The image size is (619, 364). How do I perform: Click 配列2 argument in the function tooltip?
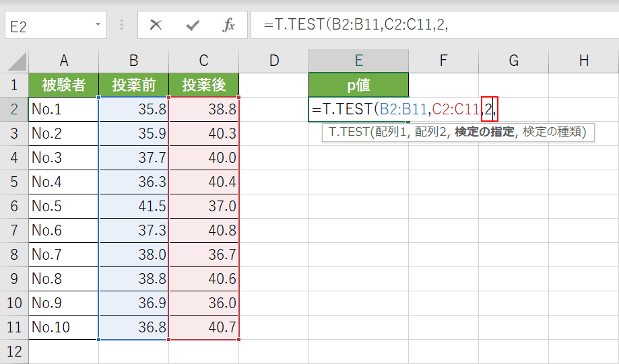(430, 132)
